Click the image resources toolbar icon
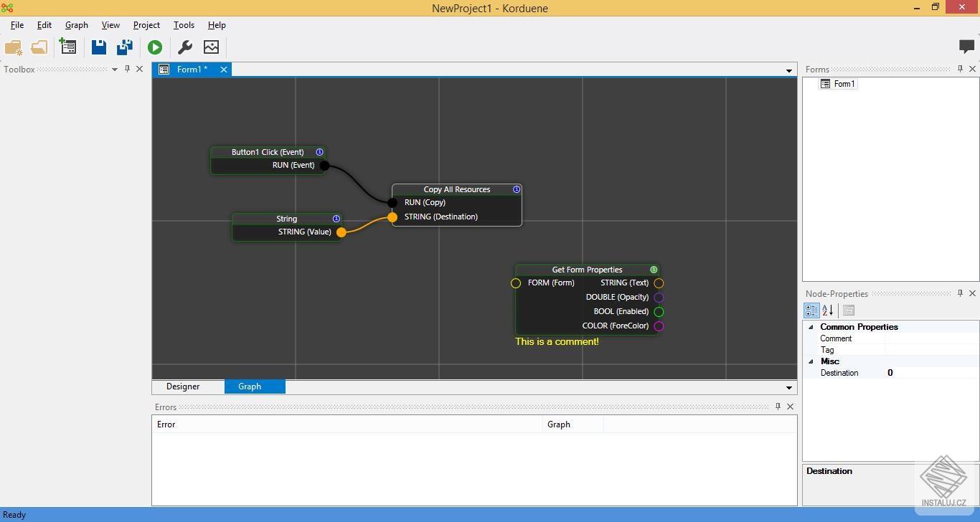This screenshot has height=522, width=980. (211, 47)
